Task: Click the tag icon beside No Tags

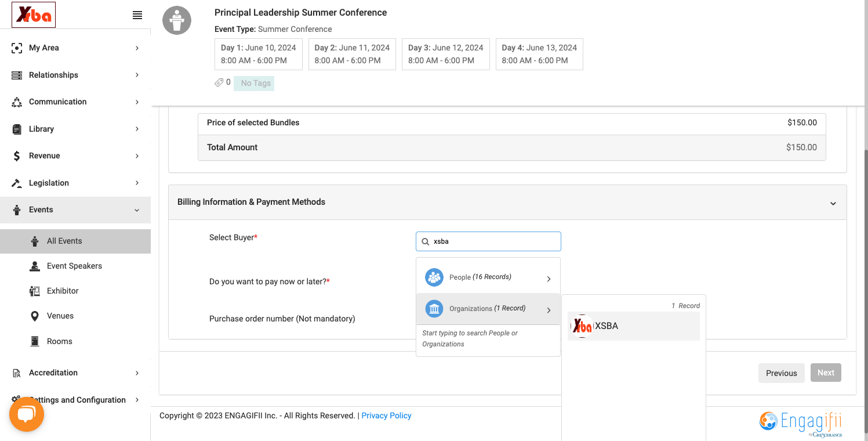Action: pyautogui.click(x=219, y=83)
